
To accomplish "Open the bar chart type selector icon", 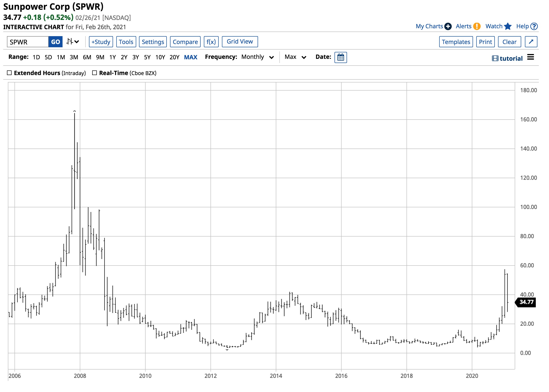I will [x=73, y=42].
